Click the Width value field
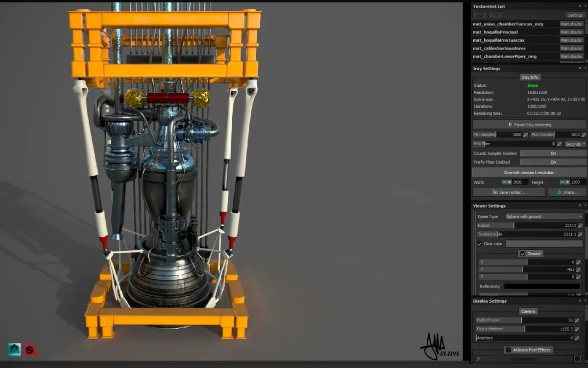 [x=520, y=182]
